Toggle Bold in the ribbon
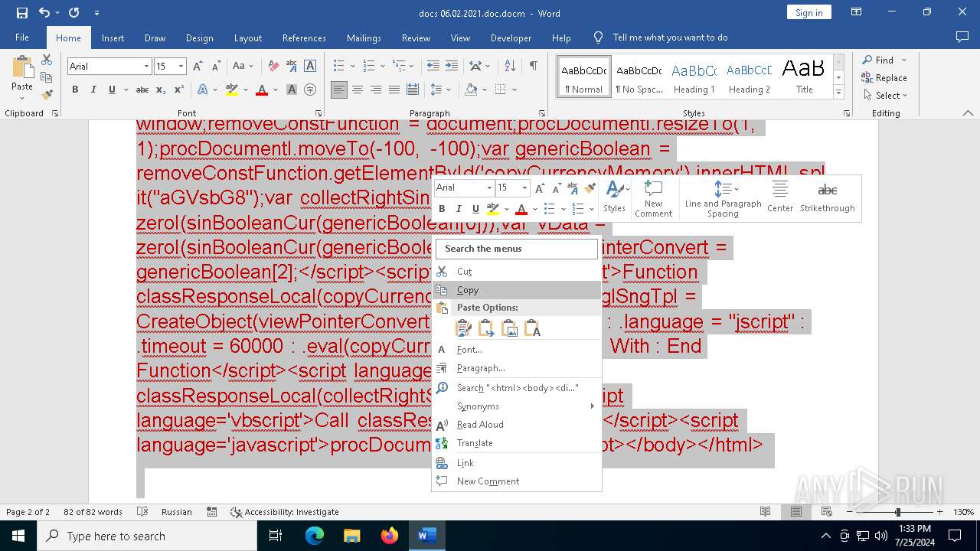The width and height of the screenshot is (980, 551). [x=75, y=90]
